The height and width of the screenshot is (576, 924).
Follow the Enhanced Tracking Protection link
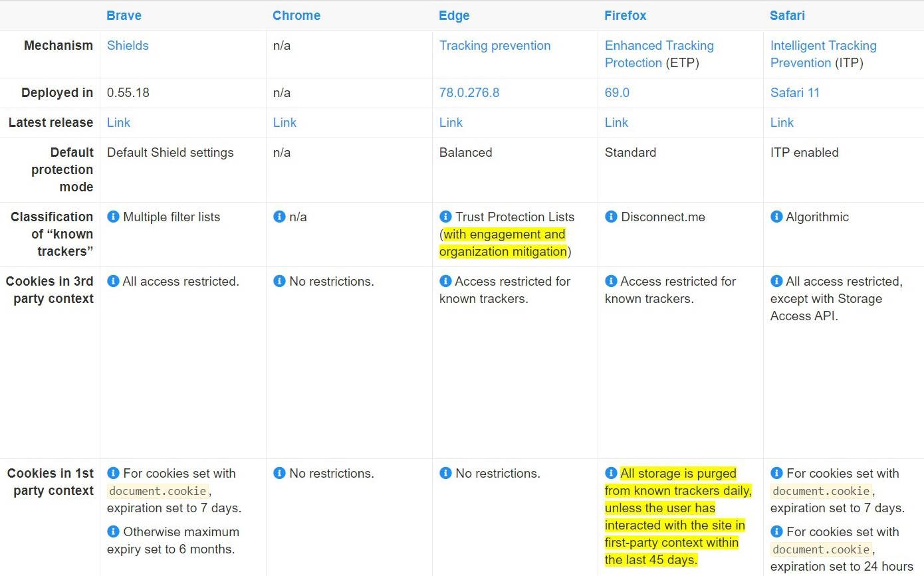pos(659,54)
